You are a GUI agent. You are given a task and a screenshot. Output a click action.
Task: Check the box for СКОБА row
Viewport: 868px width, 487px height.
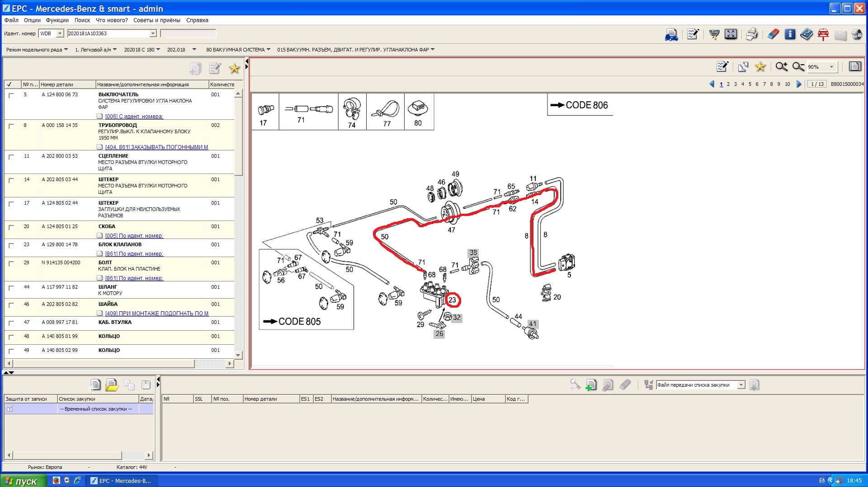coord(11,227)
